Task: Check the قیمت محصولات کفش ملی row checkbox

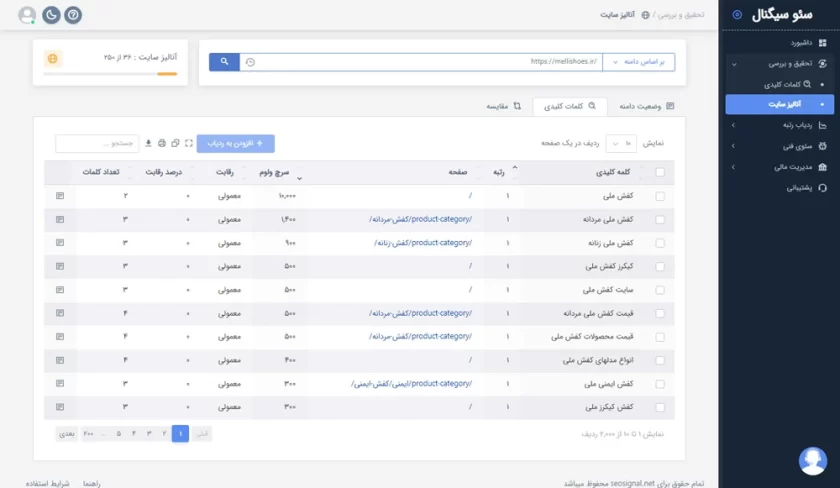Action: (660, 337)
